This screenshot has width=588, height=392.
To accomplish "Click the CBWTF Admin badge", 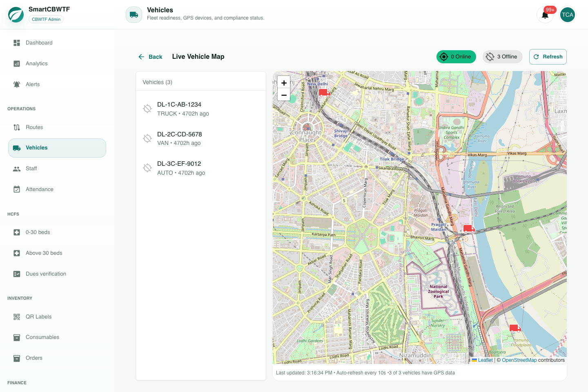I will click(46, 19).
